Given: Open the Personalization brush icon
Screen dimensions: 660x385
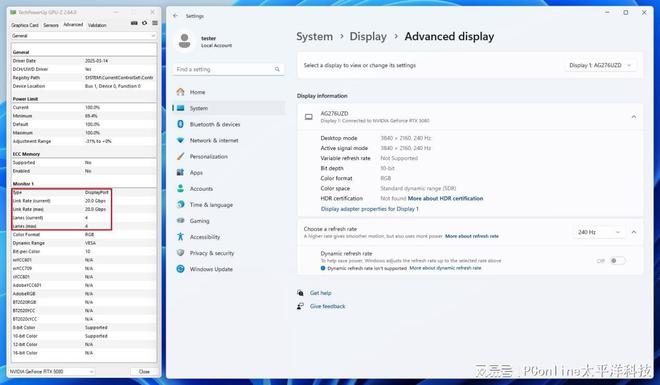Looking at the screenshot, I should (x=181, y=156).
